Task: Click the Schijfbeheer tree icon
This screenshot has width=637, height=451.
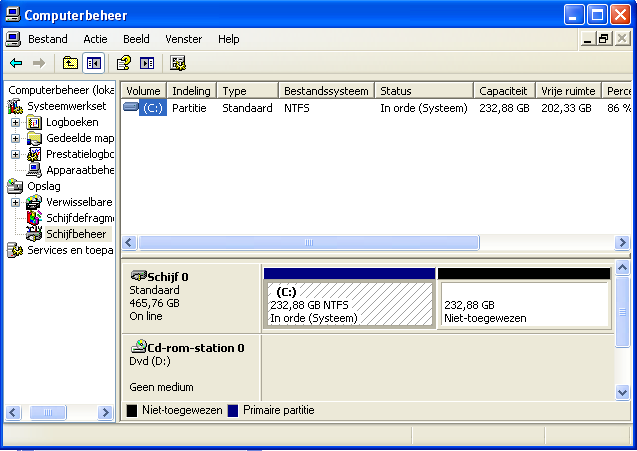Action: [34, 234]
